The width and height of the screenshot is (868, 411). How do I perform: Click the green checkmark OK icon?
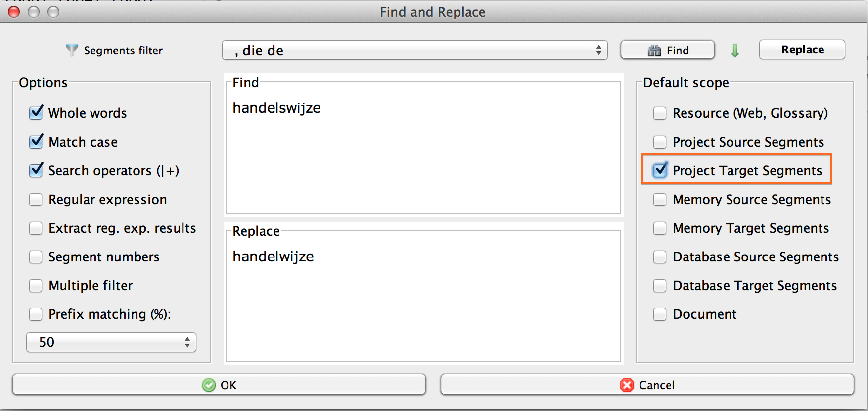click(x=209, y=385)
